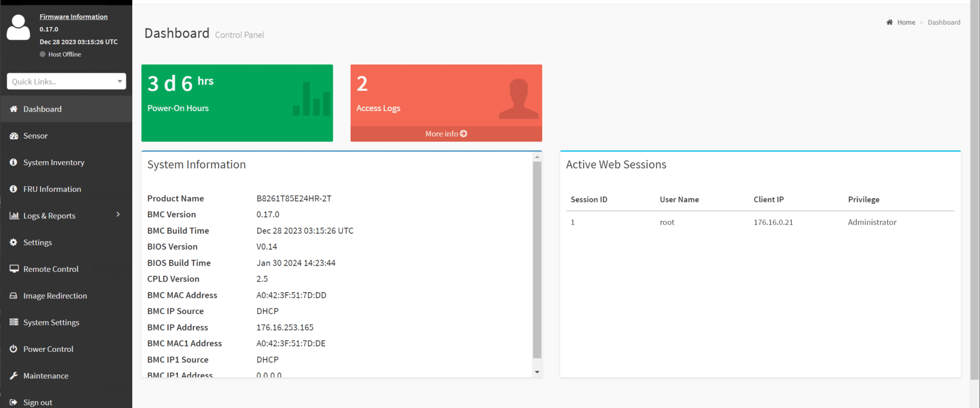Viewport: 980px width, 408px height.
Task: Click the Remote Control monitor icon
Action: coord(14,269)
